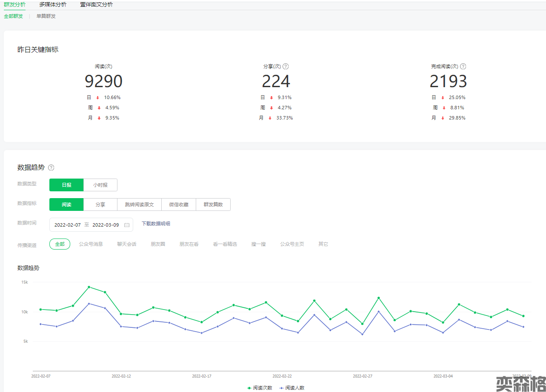Filter by 公众号消息 channel
This screenshot has height=392, width=546.
coord(91,244)
